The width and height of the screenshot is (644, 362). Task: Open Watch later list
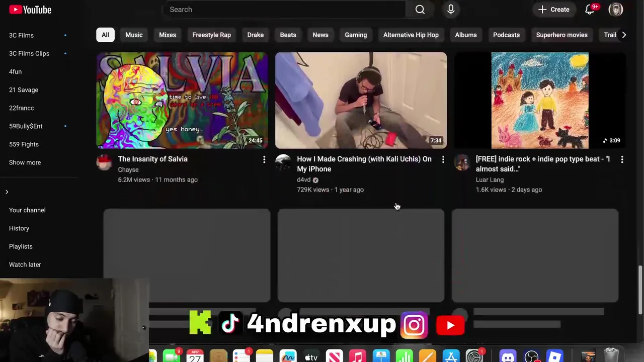point(25,264)
